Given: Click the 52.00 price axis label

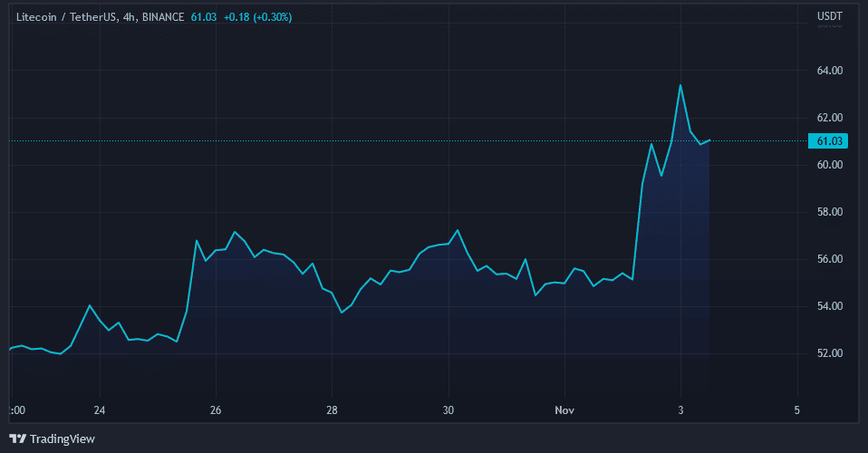Looking at the screenshot, I should pos(830,353).
